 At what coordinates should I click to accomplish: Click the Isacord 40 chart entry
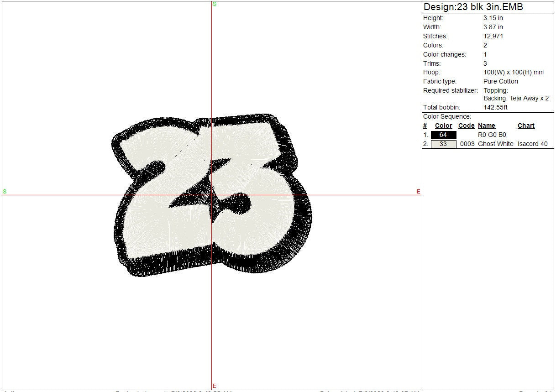point(532,144)
